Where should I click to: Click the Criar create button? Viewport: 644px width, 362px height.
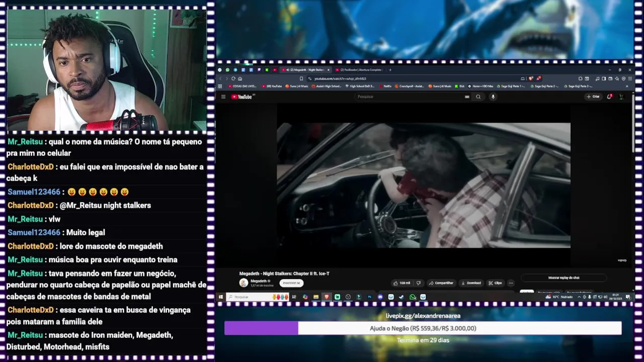coord(594,97)
